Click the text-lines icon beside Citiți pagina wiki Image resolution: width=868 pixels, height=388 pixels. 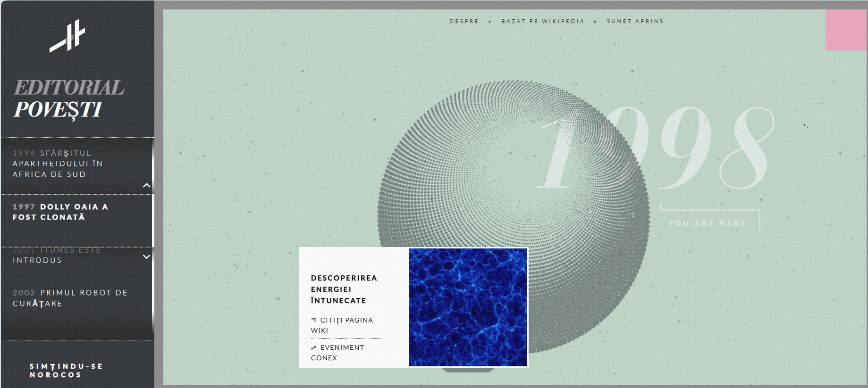click(313, 320)
